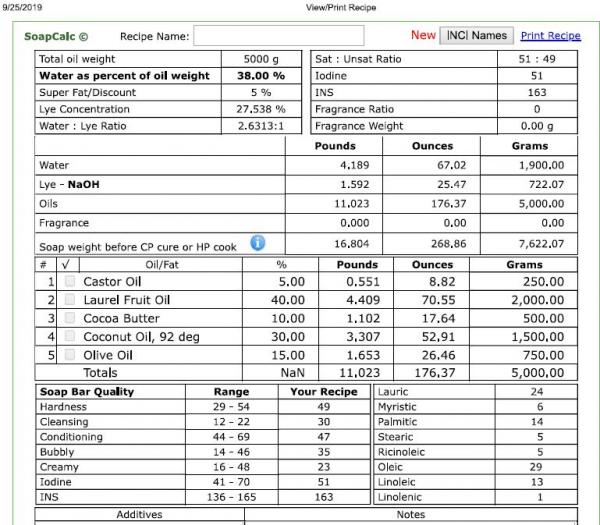Click the Notes section header
The image size is (600, 525).
(411, 514)
